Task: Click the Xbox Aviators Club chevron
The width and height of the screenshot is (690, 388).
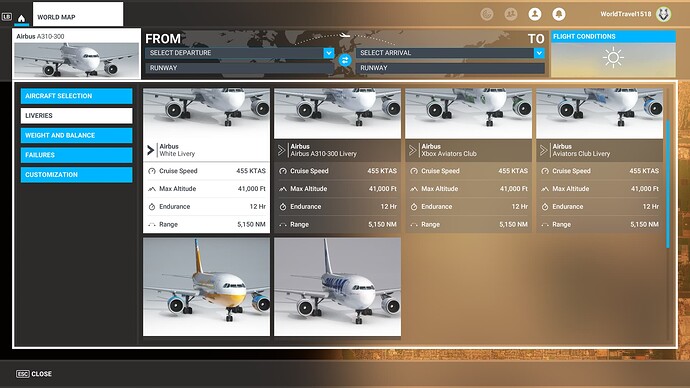Action: coord(413,150)
